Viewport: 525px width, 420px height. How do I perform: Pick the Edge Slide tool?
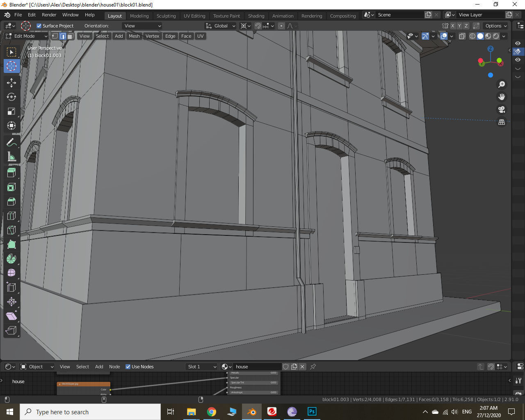[x=11, y=288]
